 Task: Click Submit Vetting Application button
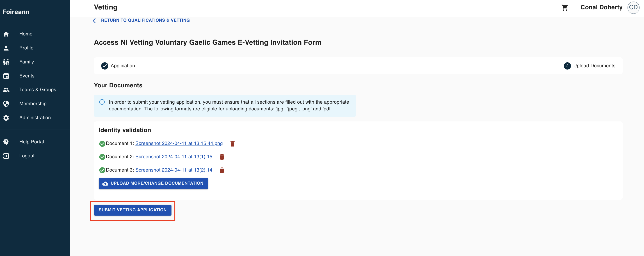pos(132,210)
